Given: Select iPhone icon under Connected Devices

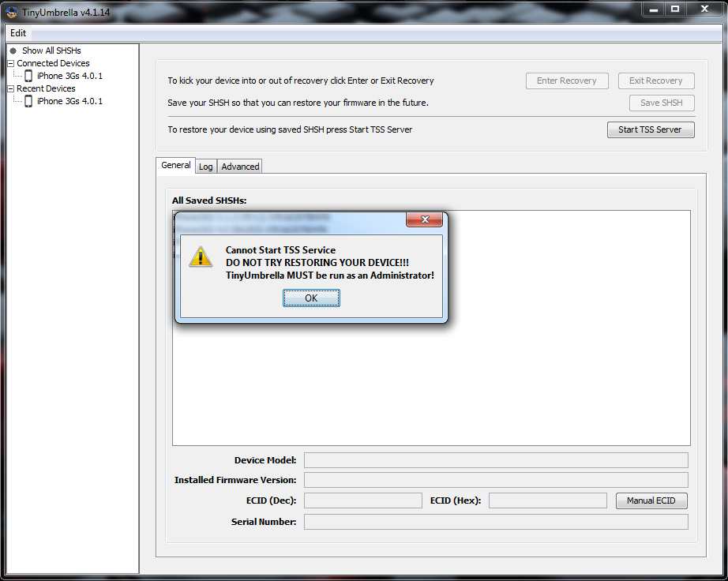Looking at the screenshot, I should click(x=28, y=76).
